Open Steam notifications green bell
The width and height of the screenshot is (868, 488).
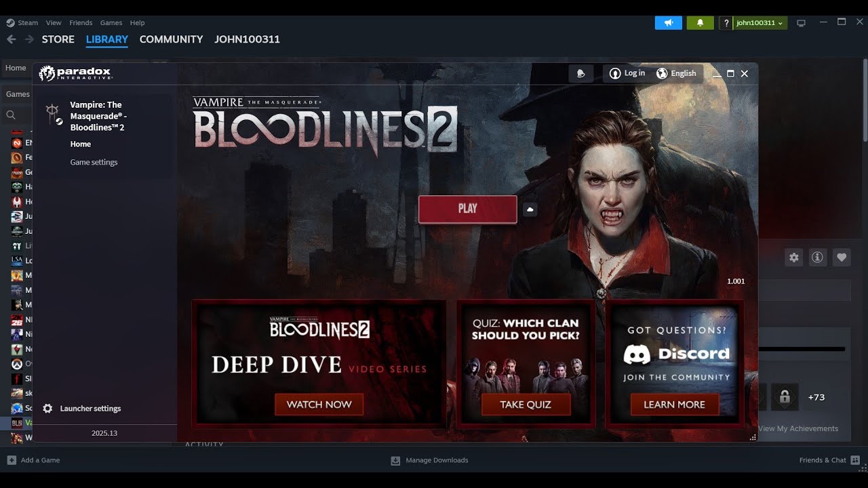click(x=701, y=23)
